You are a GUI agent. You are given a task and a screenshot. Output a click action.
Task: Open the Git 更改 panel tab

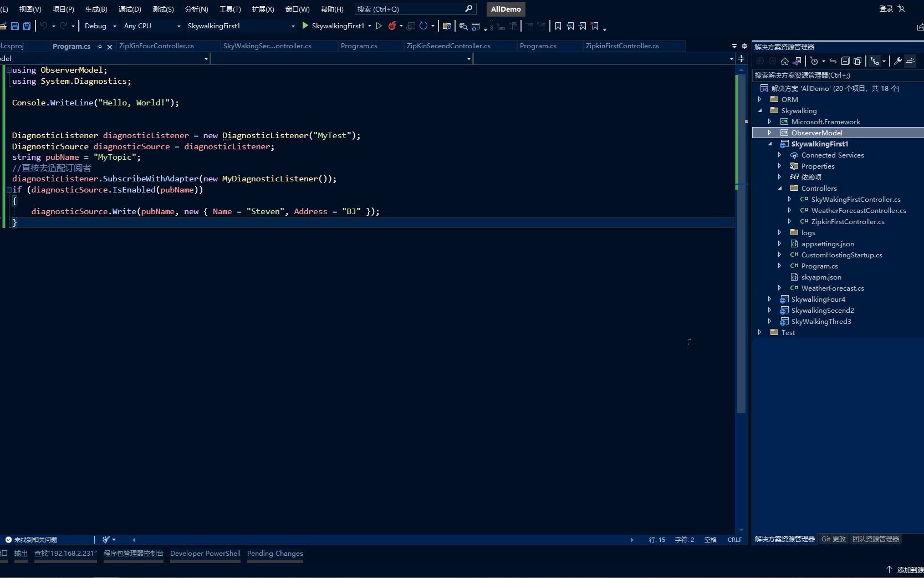833,539
